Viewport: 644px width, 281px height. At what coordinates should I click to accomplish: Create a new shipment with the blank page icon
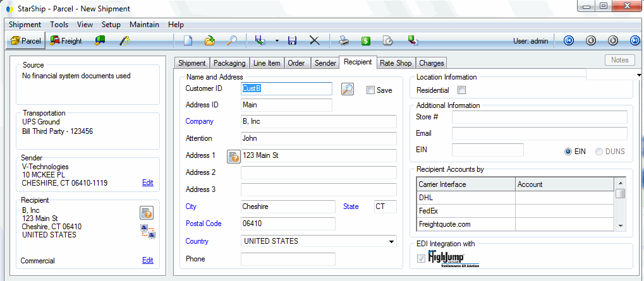coord(188,40)
